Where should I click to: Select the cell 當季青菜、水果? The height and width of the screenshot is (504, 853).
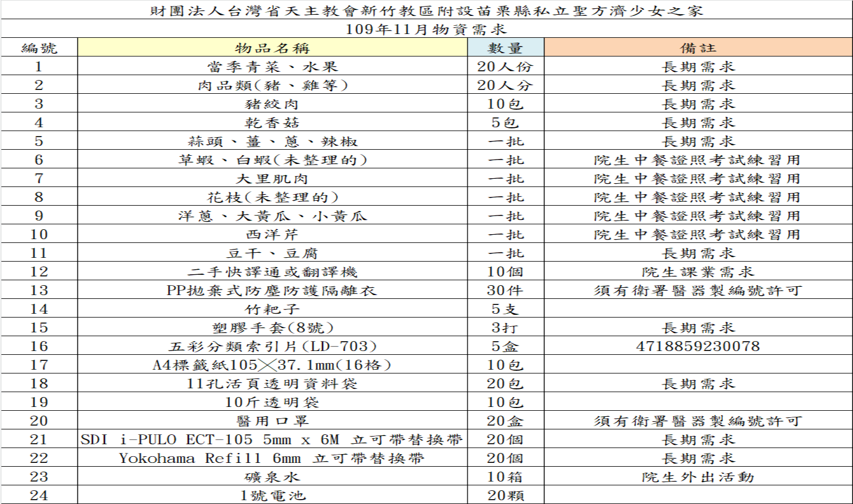272,66
